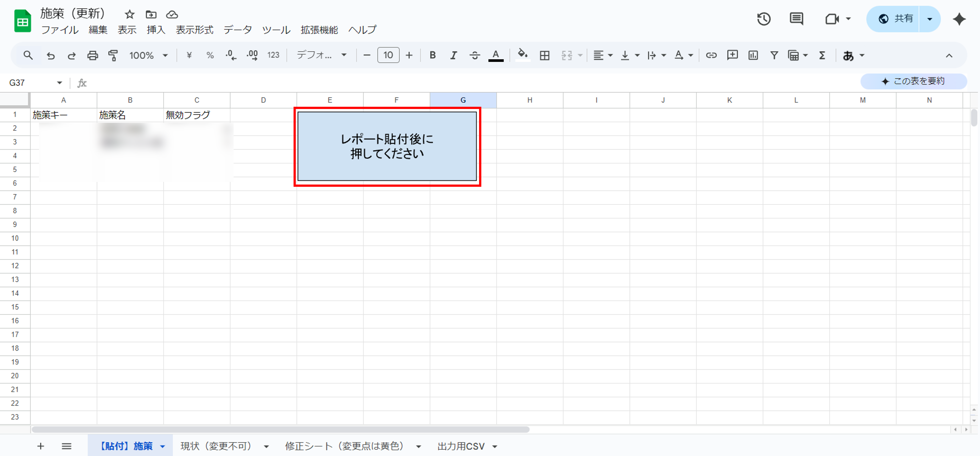
Task: Open the 【貼付】施策 sheet tab arrow
Action: (x=163, y=446)
